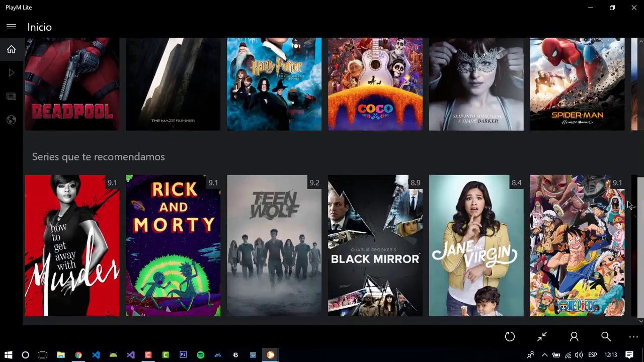Switch to PlayM Lite taskbar icon

click(271, 355)
